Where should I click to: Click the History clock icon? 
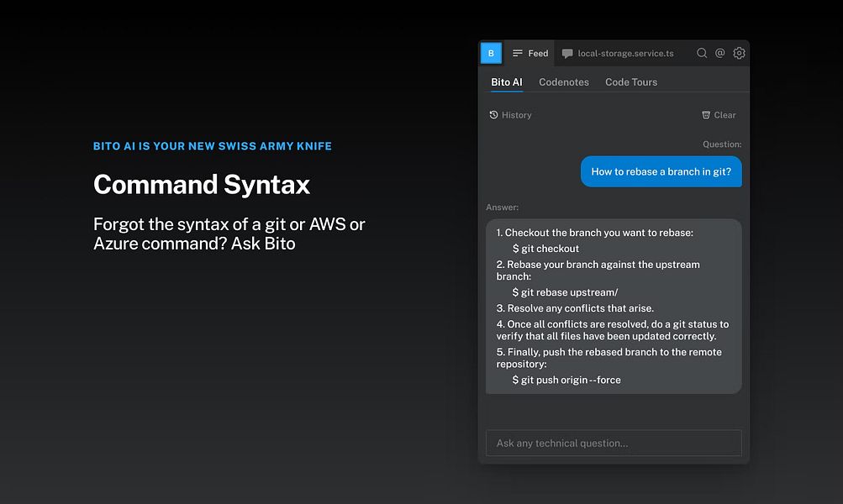[x=493, y=115]
